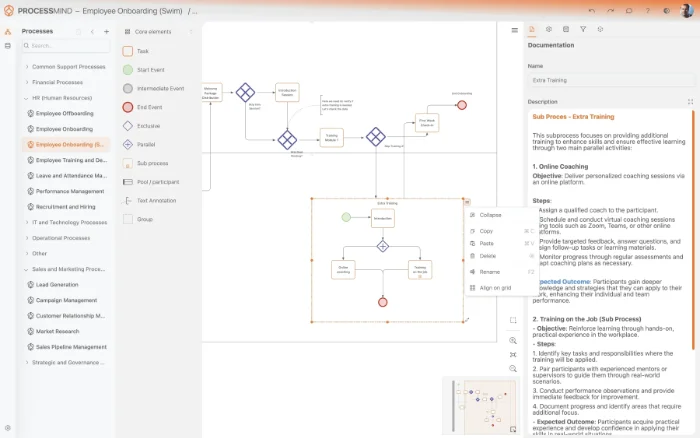The image size is (700, 438).
Task: Add a new process with plus icon
Action: coord(106,31)
